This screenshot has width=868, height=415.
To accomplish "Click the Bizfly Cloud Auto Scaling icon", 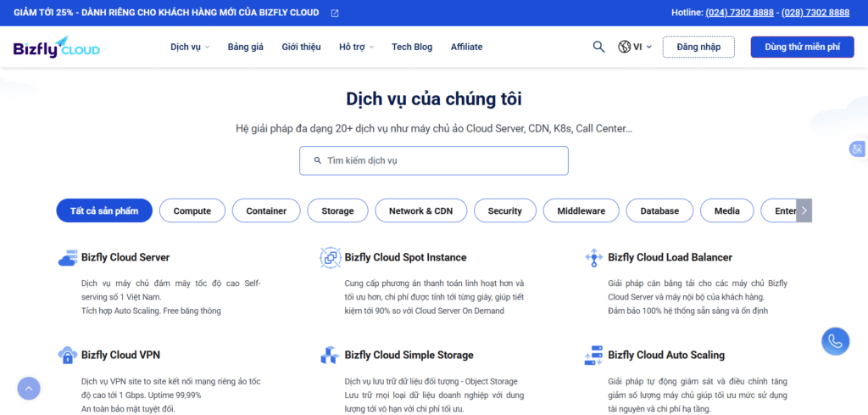I will (x=593, y=356).
